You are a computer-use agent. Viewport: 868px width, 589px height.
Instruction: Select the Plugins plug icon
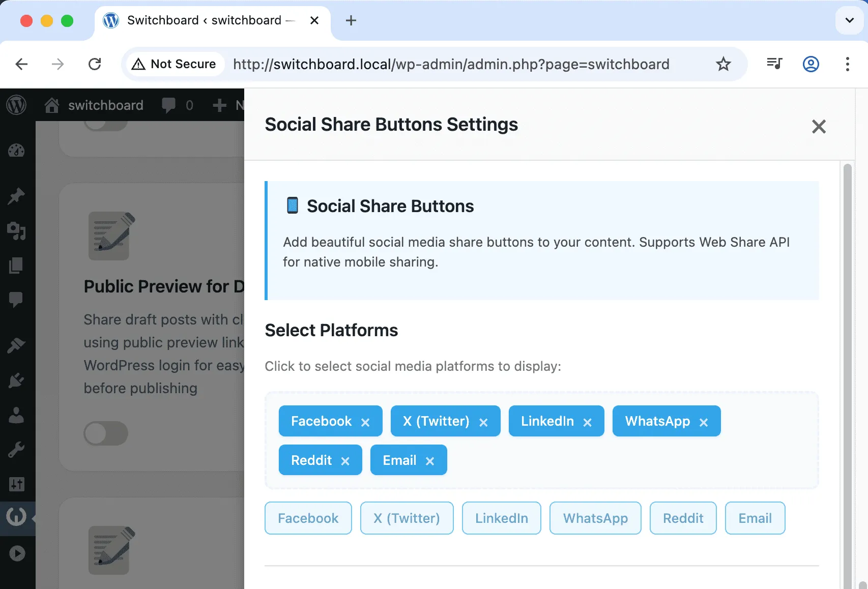coord(17,380)
